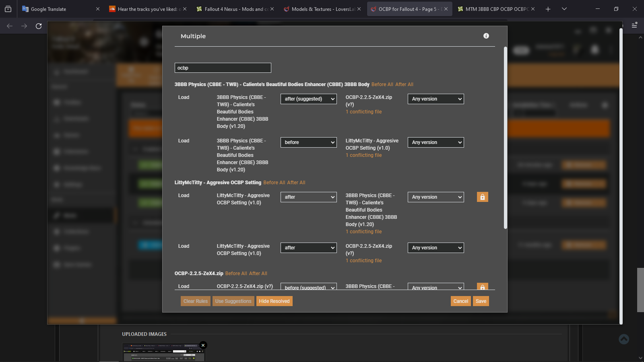Switch to the Fallout 4 Nexus tab
The height and width of the screenshot is (362, 644).
pos(235,9)
